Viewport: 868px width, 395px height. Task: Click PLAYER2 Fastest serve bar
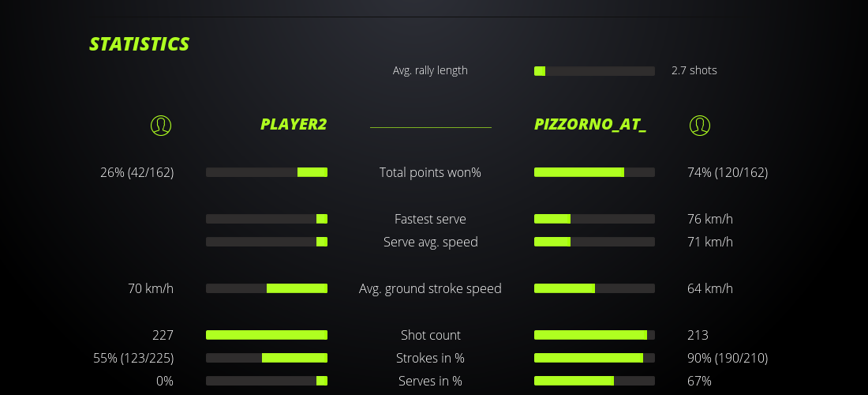[267, 219]
